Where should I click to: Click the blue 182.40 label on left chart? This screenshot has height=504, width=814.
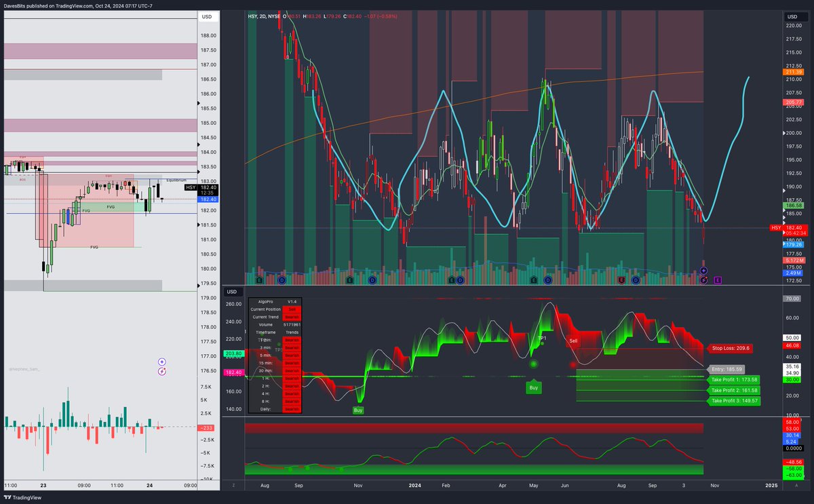(x=208, y=199)
